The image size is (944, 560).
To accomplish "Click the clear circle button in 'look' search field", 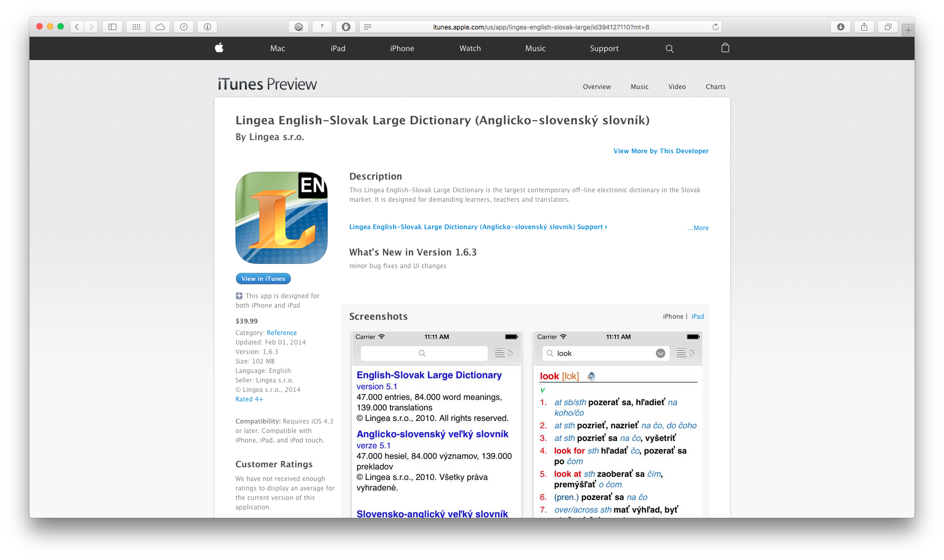I will click(661, 353).
